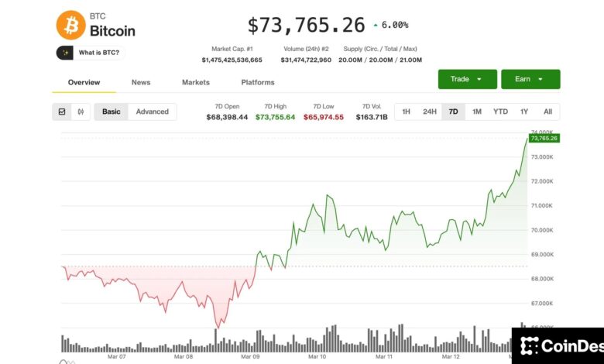This screenshot has height=364, width=604.
Task: Switch to candlestick chart icon
Action: [81, 112]
